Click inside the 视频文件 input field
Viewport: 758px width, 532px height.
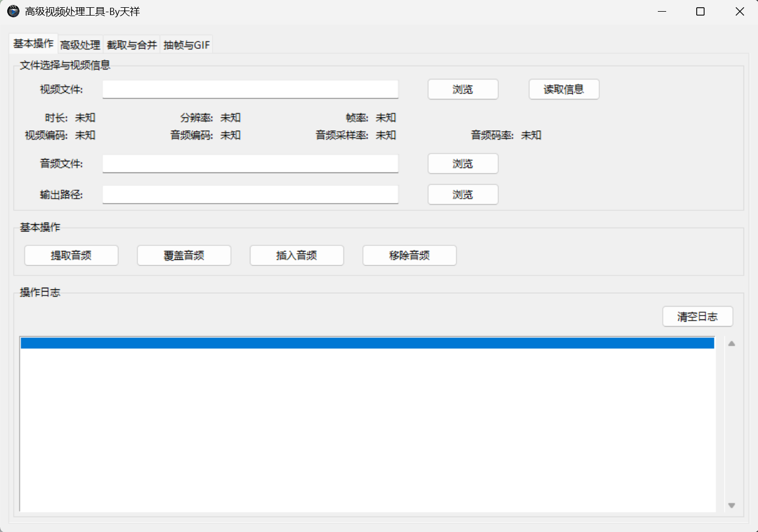[250, 89]
